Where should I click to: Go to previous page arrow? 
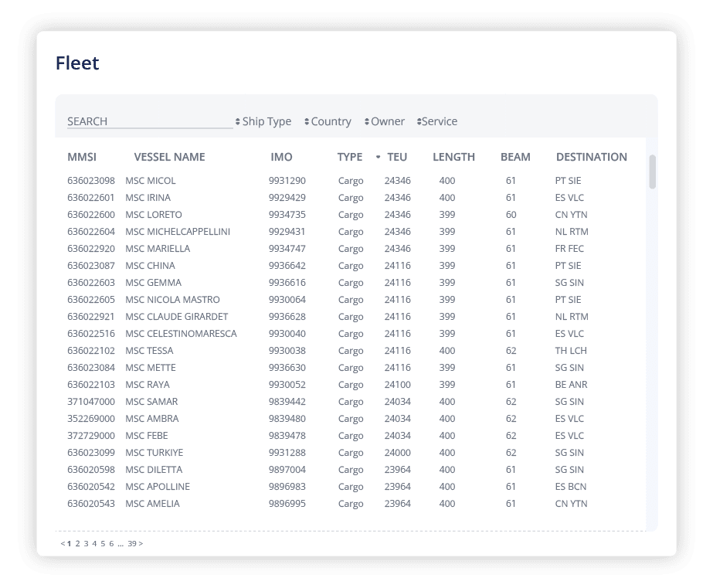coord(63,543)
